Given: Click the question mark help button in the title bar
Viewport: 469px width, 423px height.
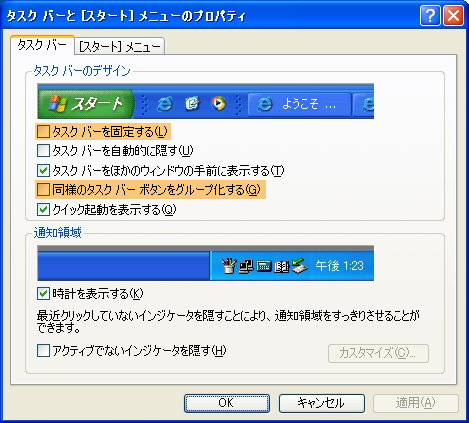Looking at the screenshot, I should tap(430, 15).
